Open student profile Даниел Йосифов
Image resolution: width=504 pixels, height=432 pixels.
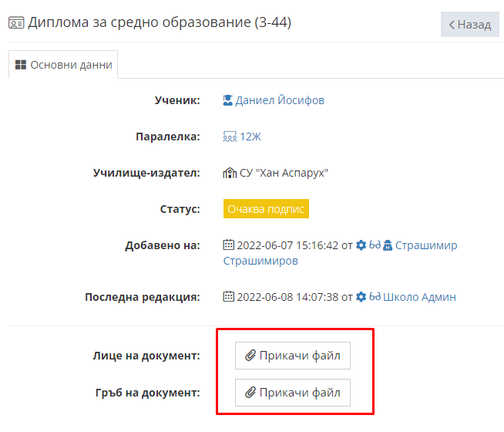(x=280, y=100)
